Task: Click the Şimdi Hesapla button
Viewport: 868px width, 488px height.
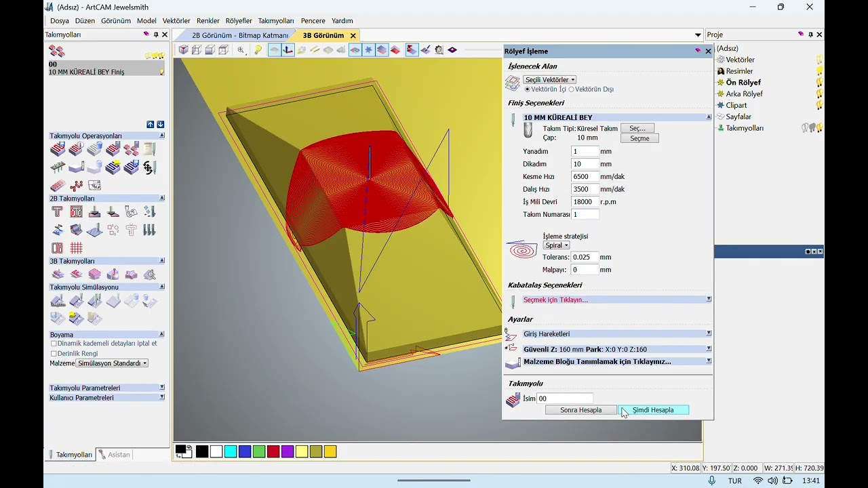Action: (x=653, y=410)
